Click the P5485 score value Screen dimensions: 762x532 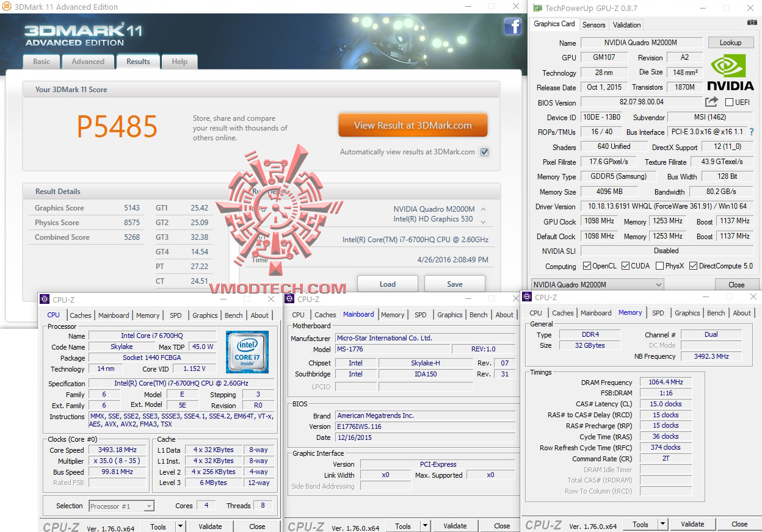[117, 127]
